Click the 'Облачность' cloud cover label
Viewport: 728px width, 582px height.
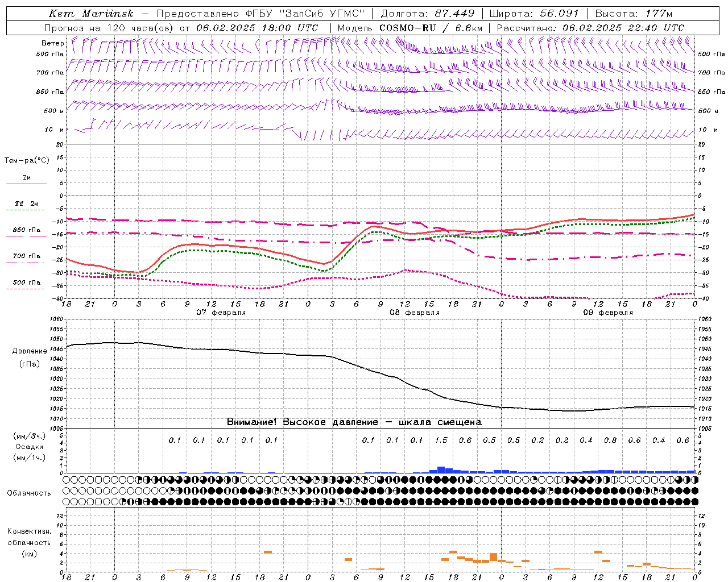point(29,493)
